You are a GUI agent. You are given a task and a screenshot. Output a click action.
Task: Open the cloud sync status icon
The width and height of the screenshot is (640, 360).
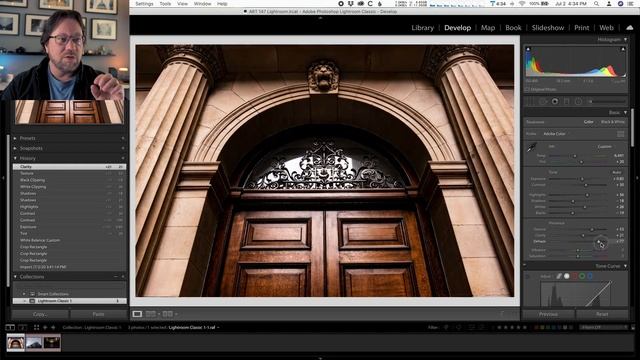629,27
